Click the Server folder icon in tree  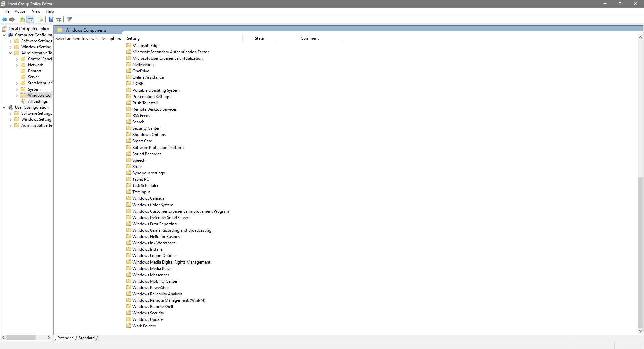tap(23, 77)
